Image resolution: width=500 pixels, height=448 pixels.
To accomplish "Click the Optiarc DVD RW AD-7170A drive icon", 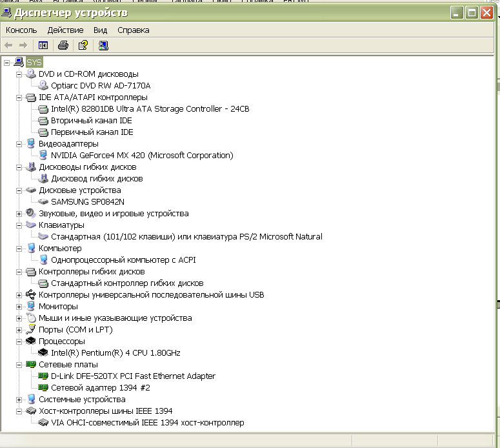I will coord(43,85).
